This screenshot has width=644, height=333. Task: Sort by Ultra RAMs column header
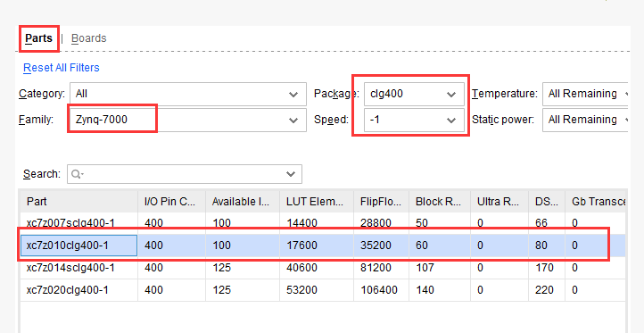click(500, 202)
